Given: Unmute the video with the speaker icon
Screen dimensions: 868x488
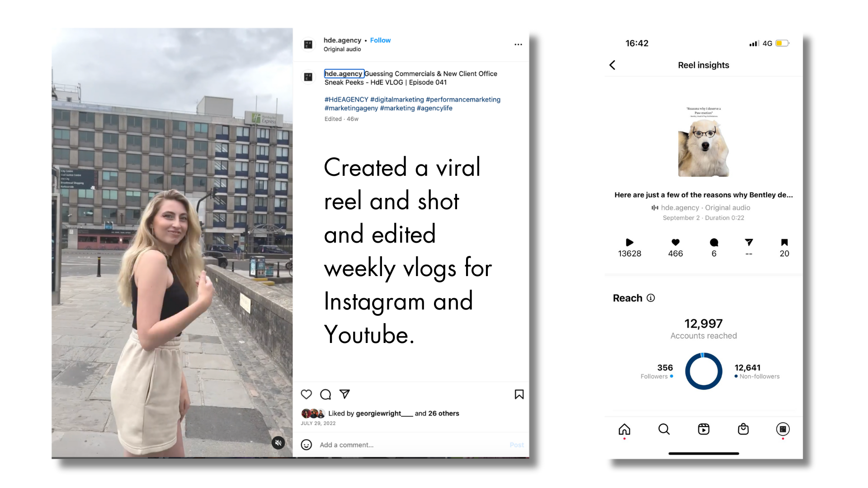Looking at the screenshot, I should pyautogui.click(x=278, y=443).
